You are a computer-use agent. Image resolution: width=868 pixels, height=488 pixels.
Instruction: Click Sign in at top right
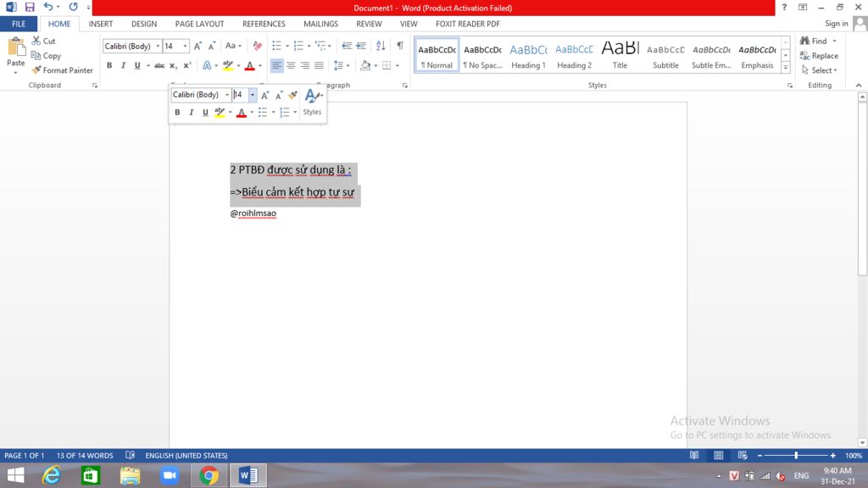[x=837, y=23]
